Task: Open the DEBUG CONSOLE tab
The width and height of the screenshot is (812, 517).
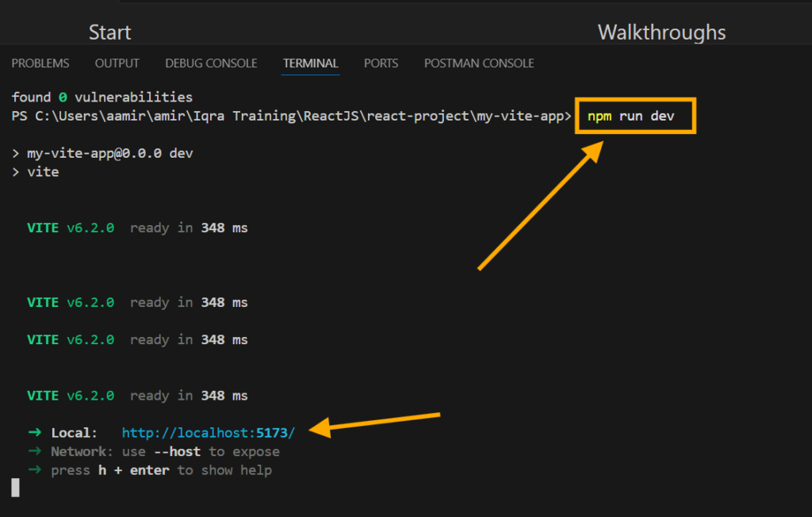Action: coord(211,63)
